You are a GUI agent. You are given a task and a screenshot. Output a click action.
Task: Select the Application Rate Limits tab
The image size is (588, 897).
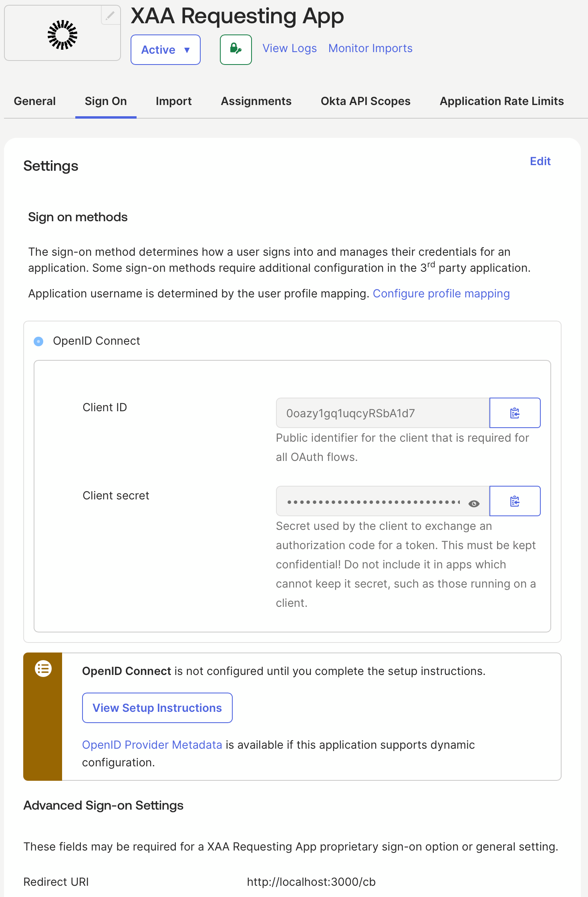click(502, 101)
